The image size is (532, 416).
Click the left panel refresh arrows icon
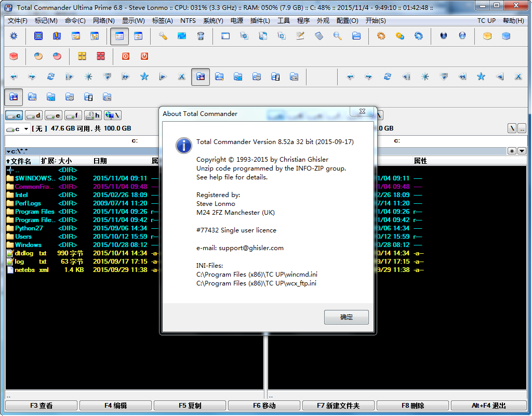(x=51, y=77)
